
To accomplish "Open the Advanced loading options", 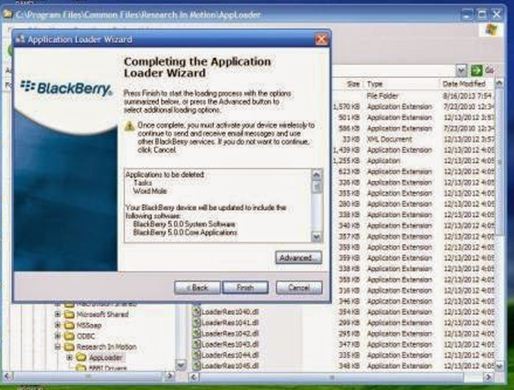I will tap(298, 258).
